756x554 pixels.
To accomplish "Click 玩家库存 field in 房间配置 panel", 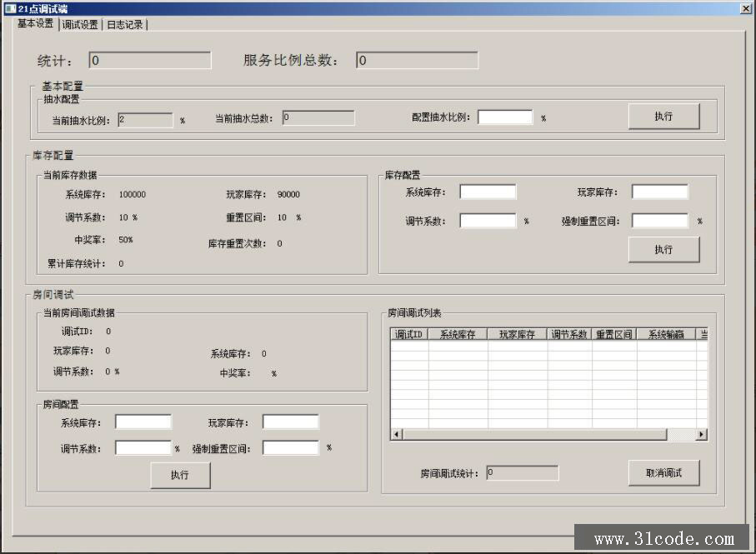I will point(290,422).
